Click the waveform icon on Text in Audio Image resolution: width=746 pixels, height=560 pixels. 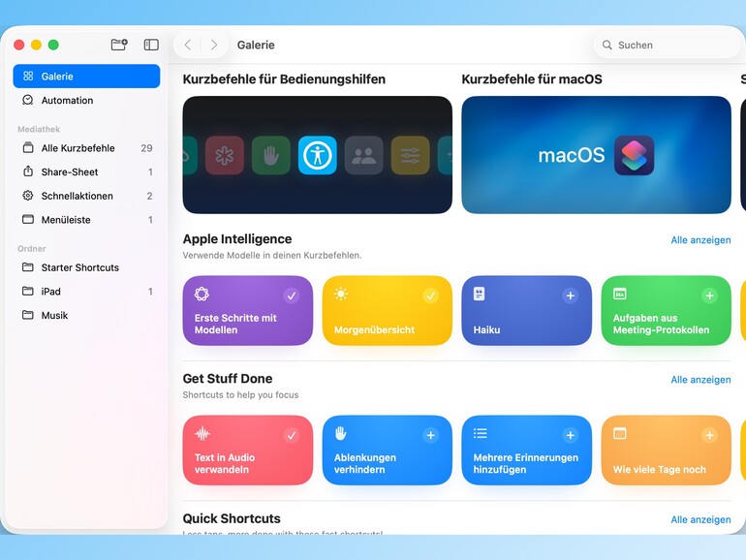202,433
